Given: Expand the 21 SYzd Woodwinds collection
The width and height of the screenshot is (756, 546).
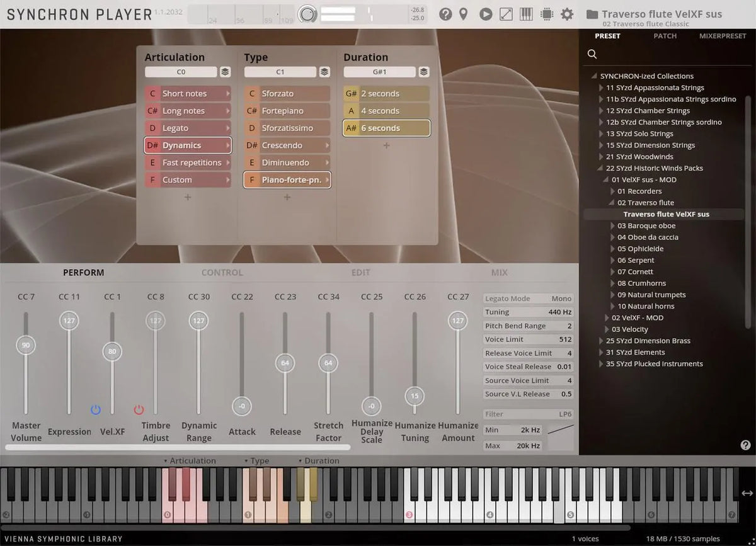Looking at the screenshot, I should pyautogui.click(x=601, y=157).
